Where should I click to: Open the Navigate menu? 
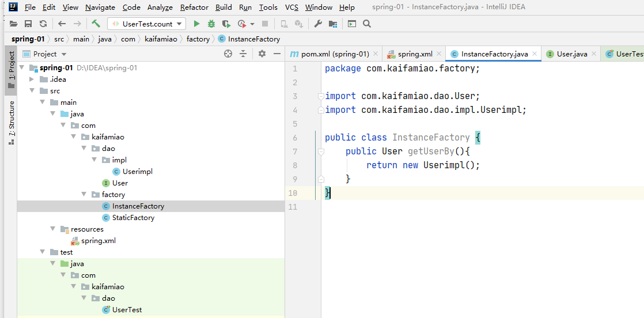coord(100,7)
